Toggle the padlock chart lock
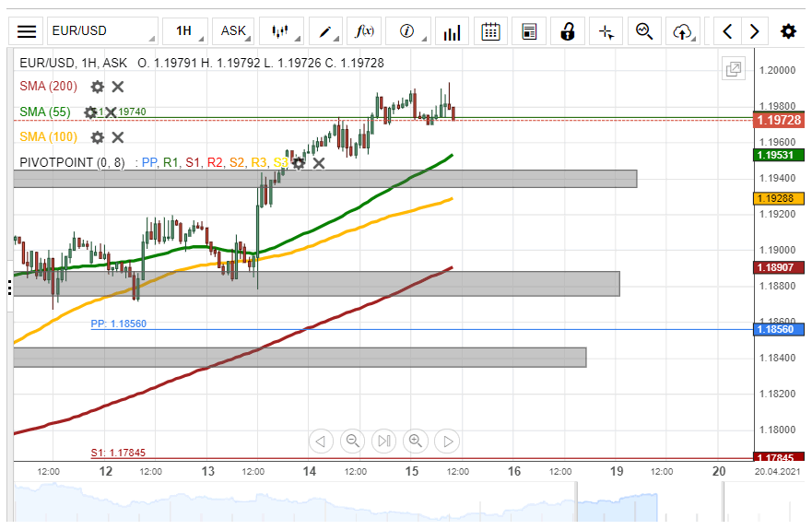812x530 pixels. [568, 31]
